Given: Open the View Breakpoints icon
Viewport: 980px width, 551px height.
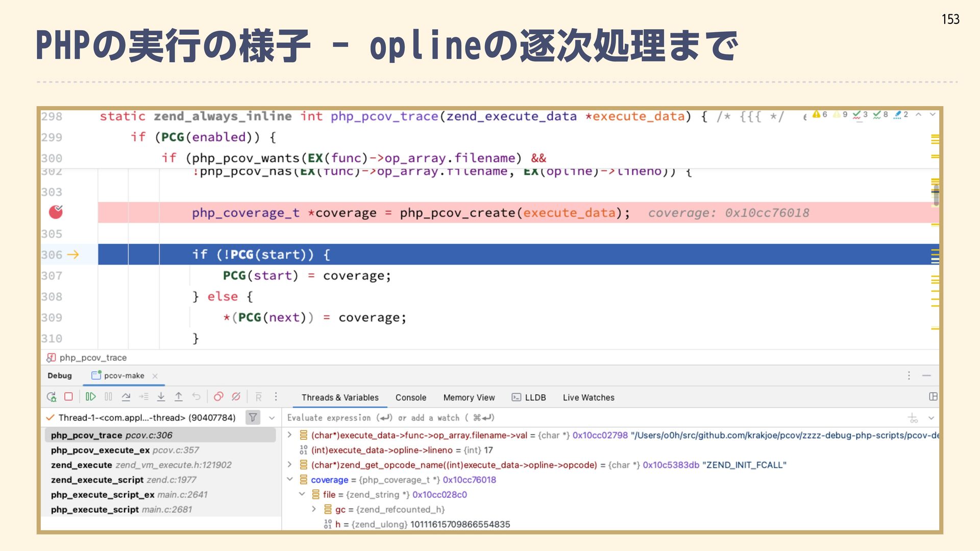Looking at the screenshot, I should tap(218, 397).
